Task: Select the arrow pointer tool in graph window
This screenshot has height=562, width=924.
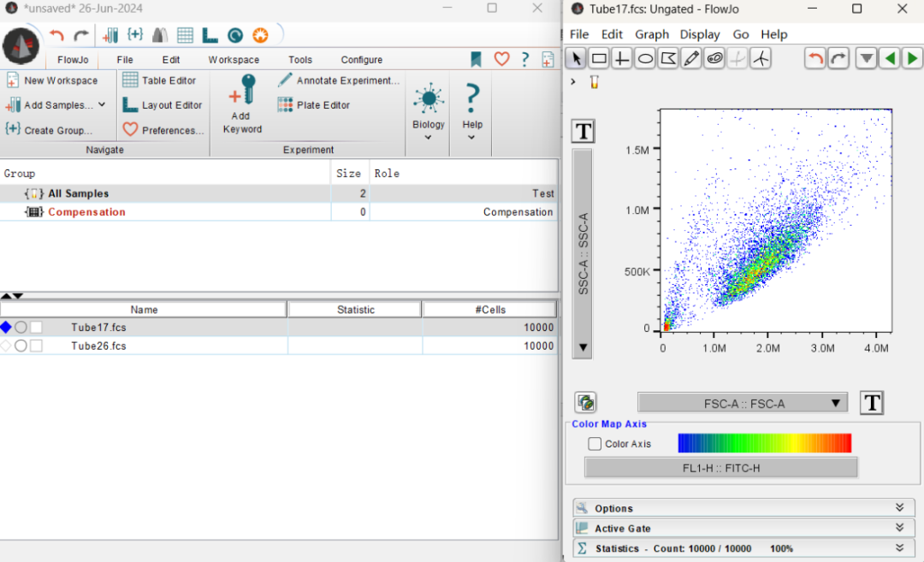Action: pos(576,58)
